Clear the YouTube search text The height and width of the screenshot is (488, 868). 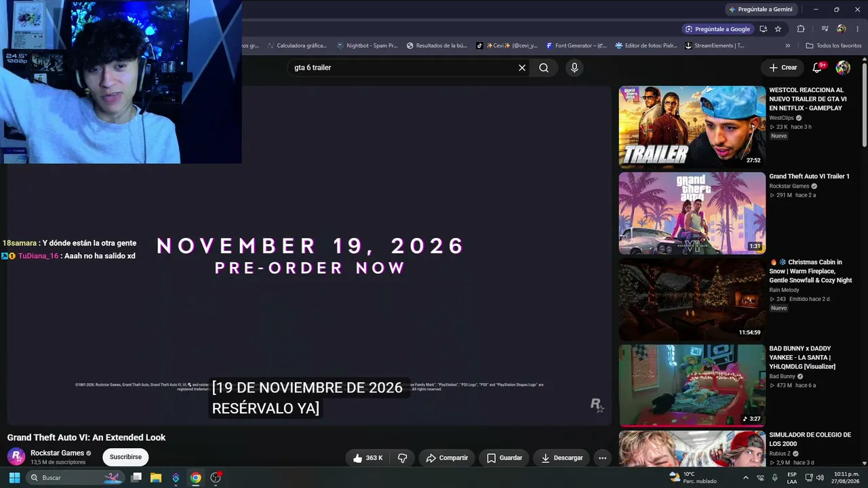(522, 68)
